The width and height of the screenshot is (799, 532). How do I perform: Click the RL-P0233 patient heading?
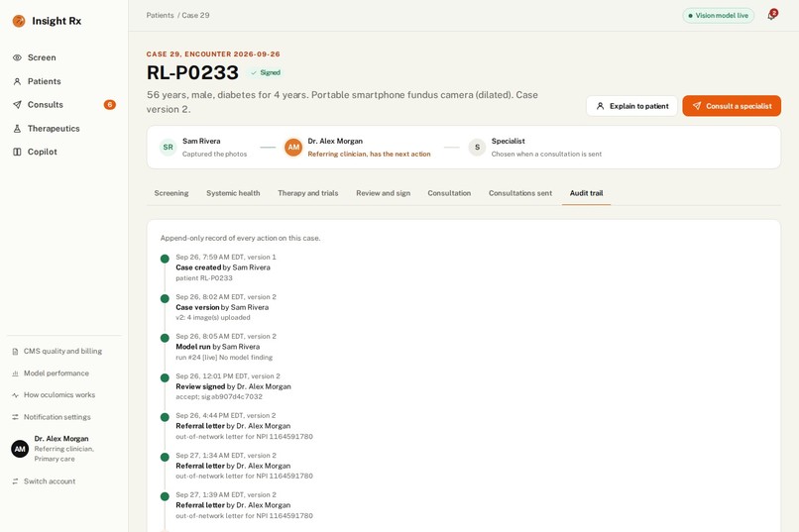click(192, 72)
